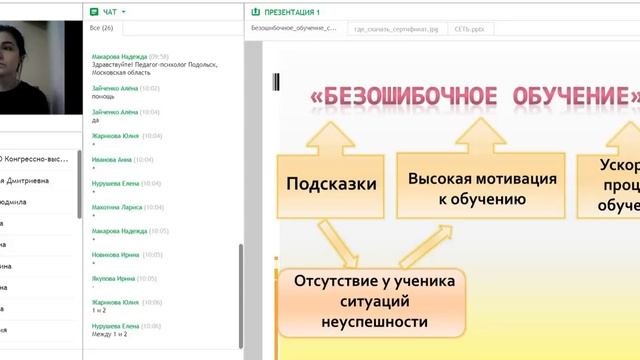Click the chat message 'помощь'

click(x=103, y=97)
